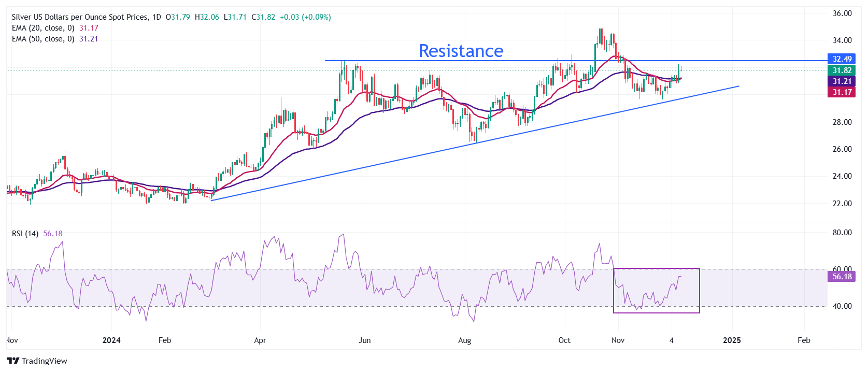Viewport: 868px width, 372px height.
Task: Click the TradingView brand text
Action: point(45,361)
